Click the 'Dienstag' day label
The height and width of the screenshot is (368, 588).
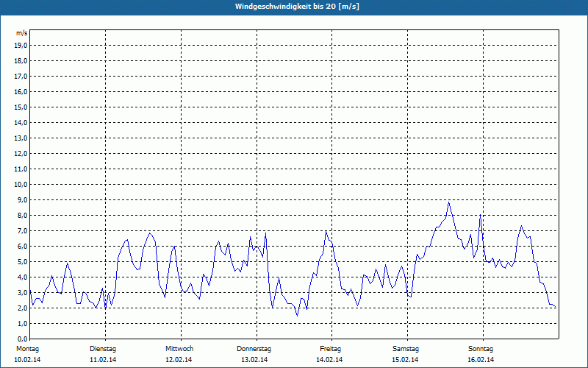click(x=103, y=349)
